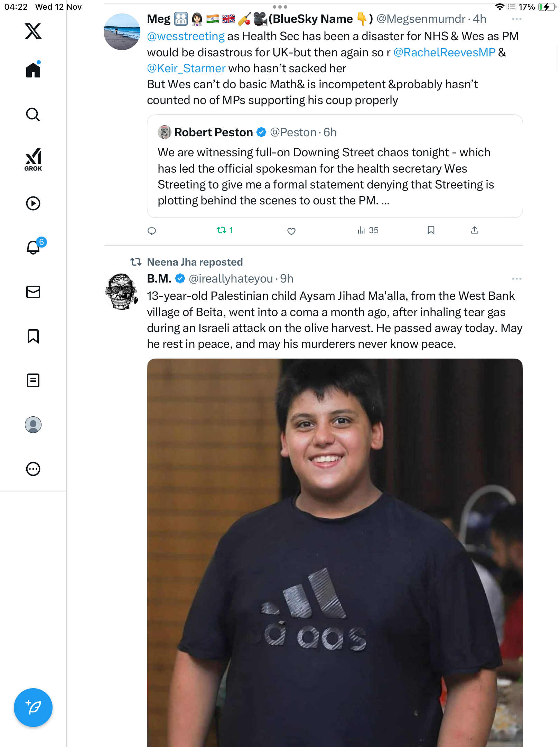This screenshot has height=747, width=560.
Task: Open Direct Messages envelope
Action: pyautogui.click(x=33, y=292)
